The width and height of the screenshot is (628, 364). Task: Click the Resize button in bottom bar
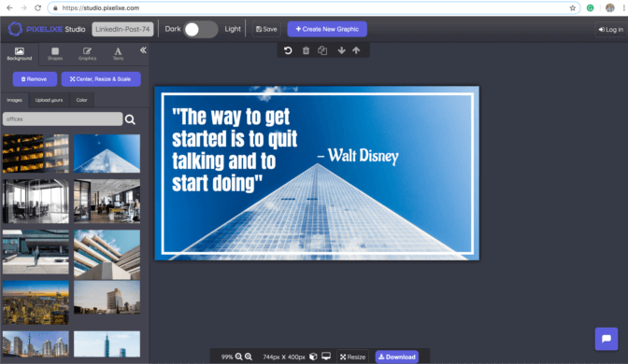(x=353, y=357)
